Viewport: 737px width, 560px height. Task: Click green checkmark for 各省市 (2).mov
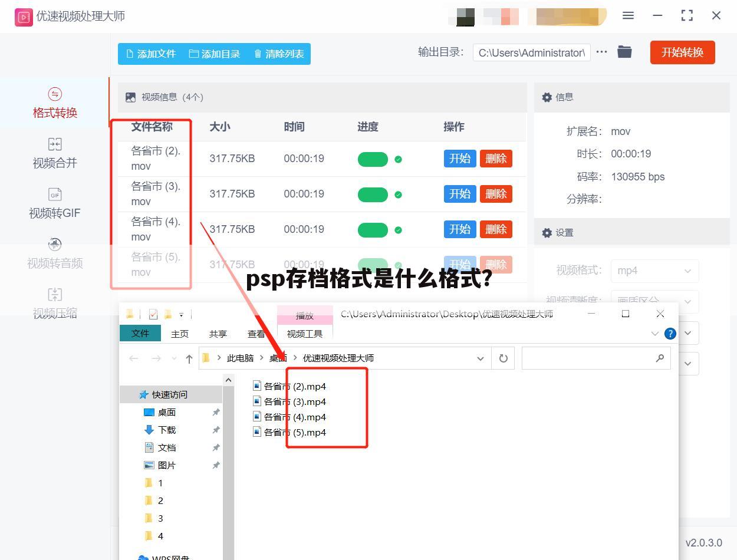[x=399, y=159]
